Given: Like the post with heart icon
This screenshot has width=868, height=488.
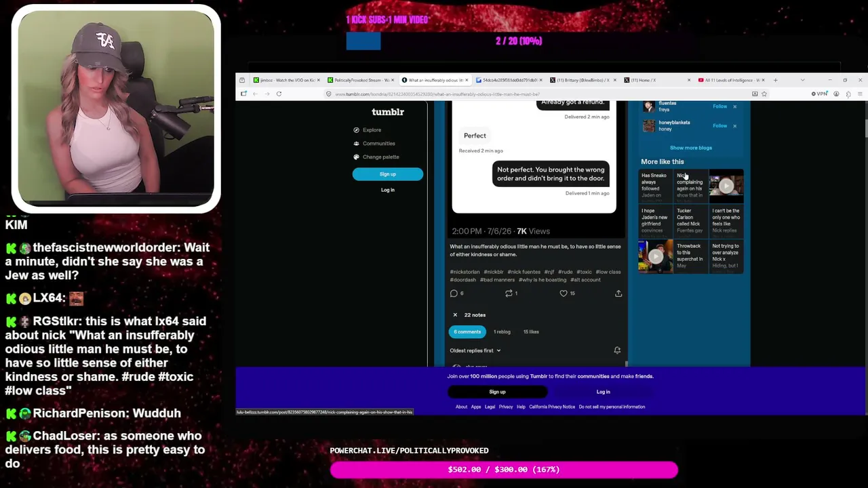Looking at the screenshot, I should click(564, 293).
